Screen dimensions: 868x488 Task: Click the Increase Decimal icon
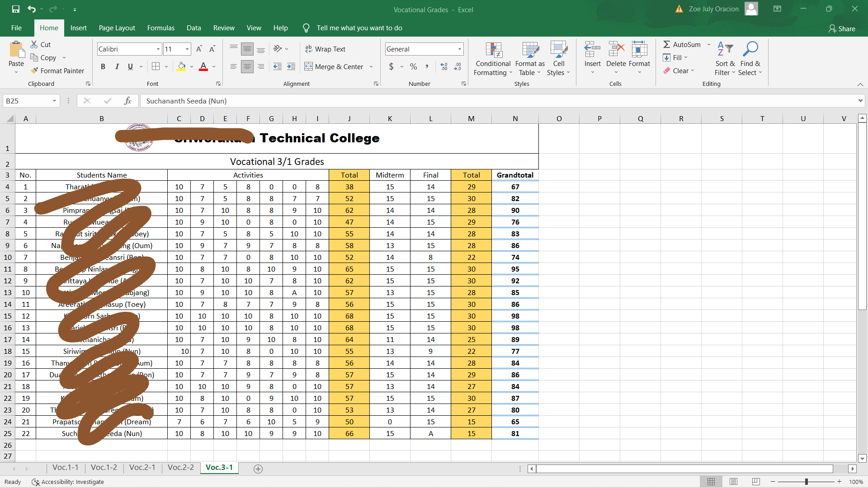click(x=444, y=66)
